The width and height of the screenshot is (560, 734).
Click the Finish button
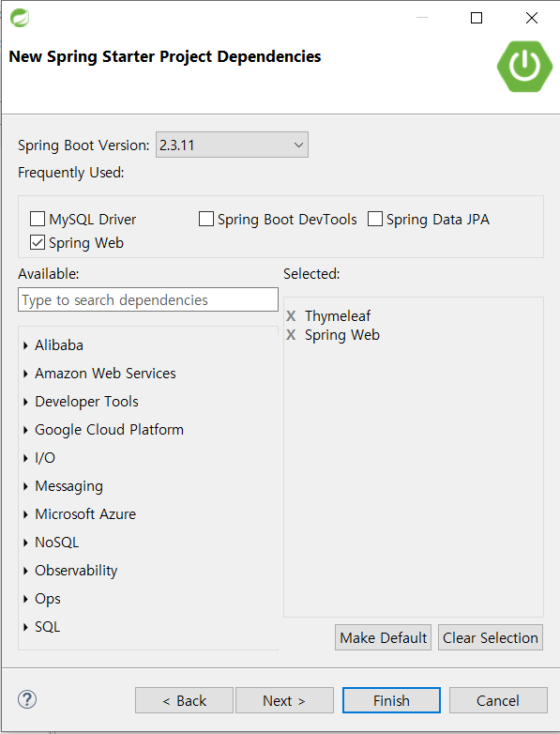pos(391,700)
